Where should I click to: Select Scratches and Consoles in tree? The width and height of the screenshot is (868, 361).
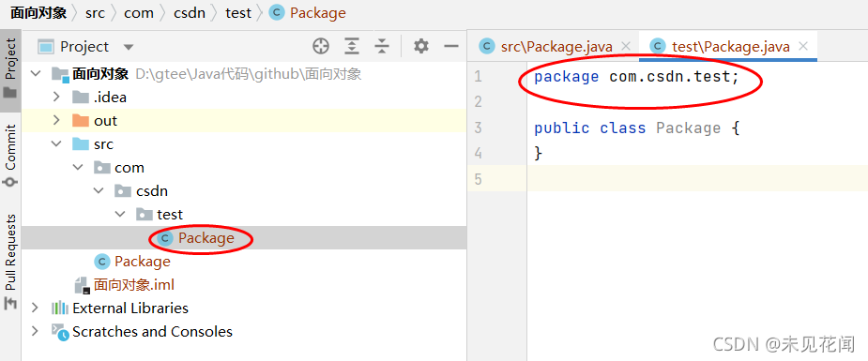152,332
